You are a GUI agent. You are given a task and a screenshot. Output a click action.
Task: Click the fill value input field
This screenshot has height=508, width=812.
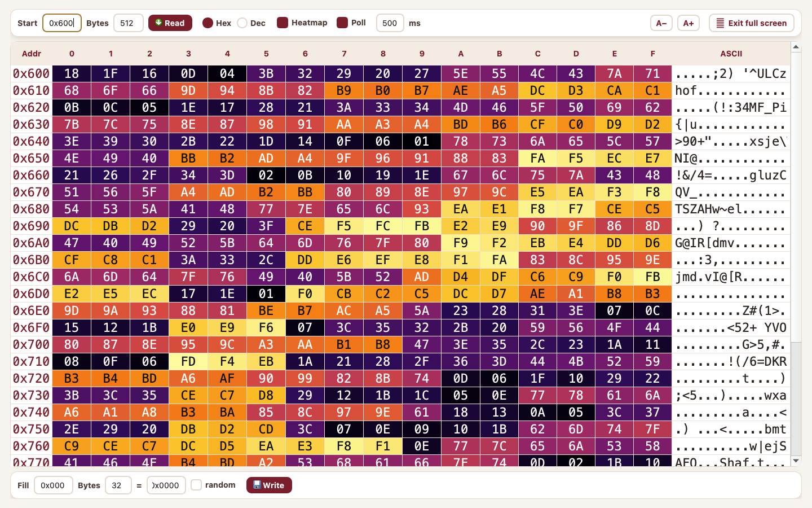click(166, 485)
